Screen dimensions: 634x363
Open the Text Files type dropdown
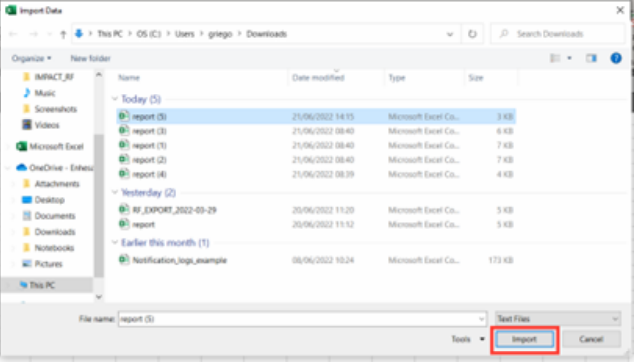(558, 319)
